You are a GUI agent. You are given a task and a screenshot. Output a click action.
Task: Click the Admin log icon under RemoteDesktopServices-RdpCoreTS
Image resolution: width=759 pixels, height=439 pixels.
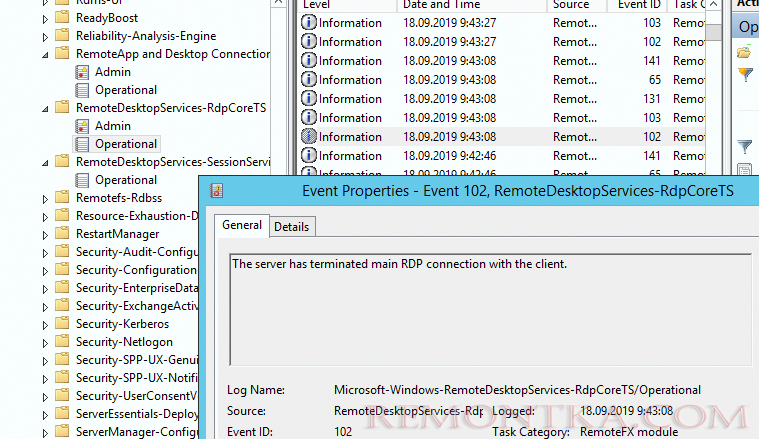pyautogui.click(x=82, y=126)
